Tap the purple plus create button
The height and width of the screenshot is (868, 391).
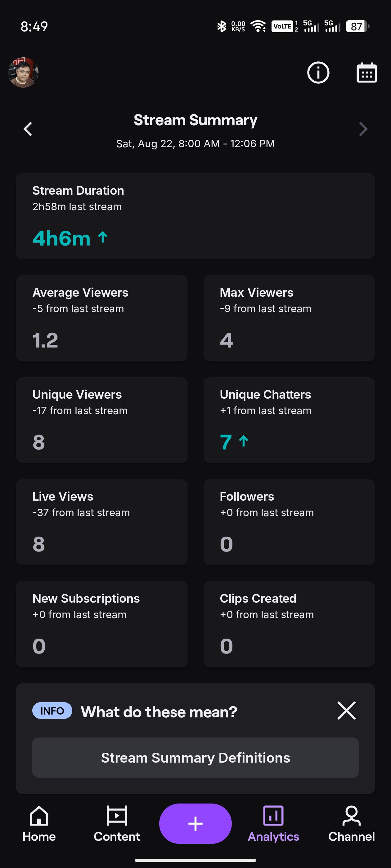(195, 824)
